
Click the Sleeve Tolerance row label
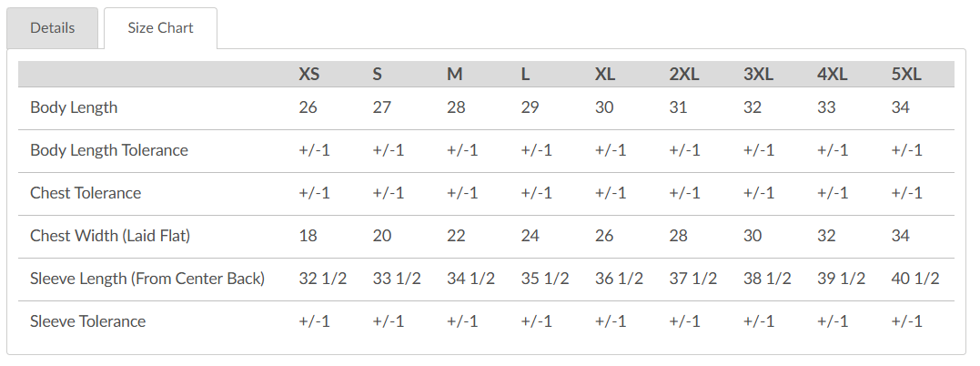[x=87, y=321]
